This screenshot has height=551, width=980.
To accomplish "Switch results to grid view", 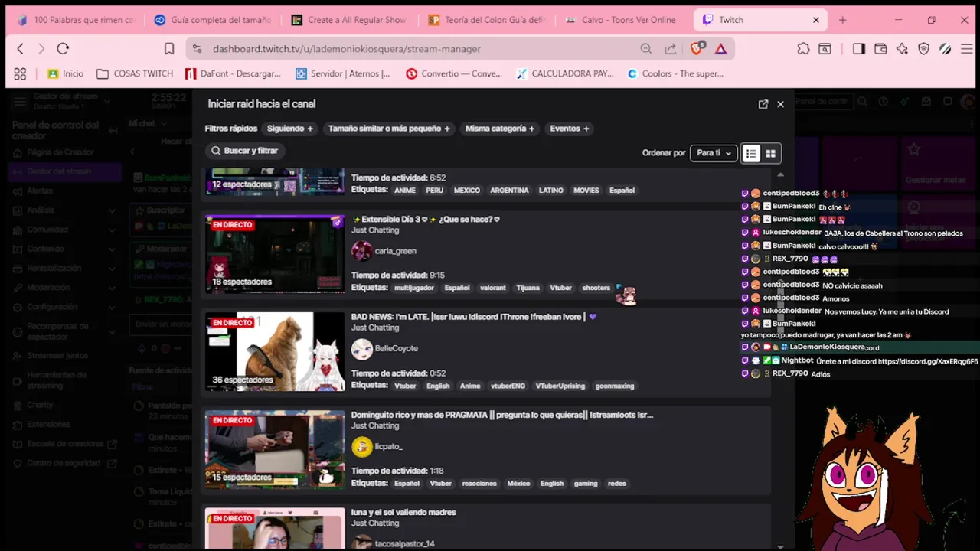I will [770, 153].
